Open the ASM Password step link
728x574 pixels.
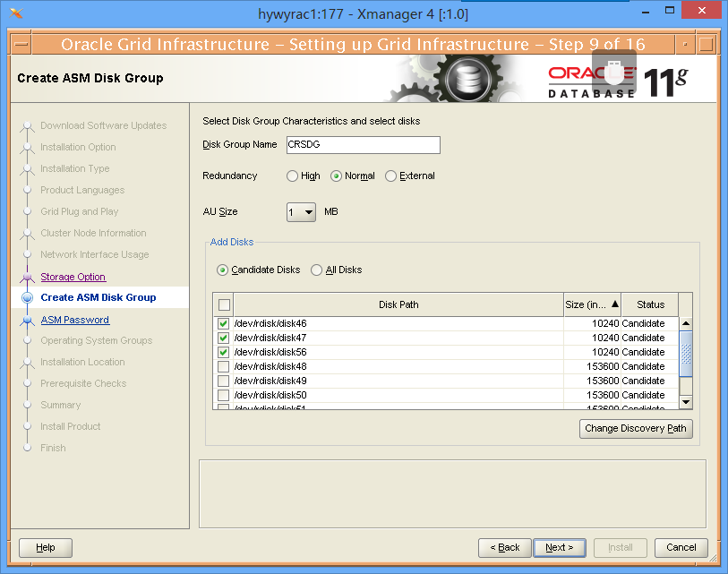[74, 320]
